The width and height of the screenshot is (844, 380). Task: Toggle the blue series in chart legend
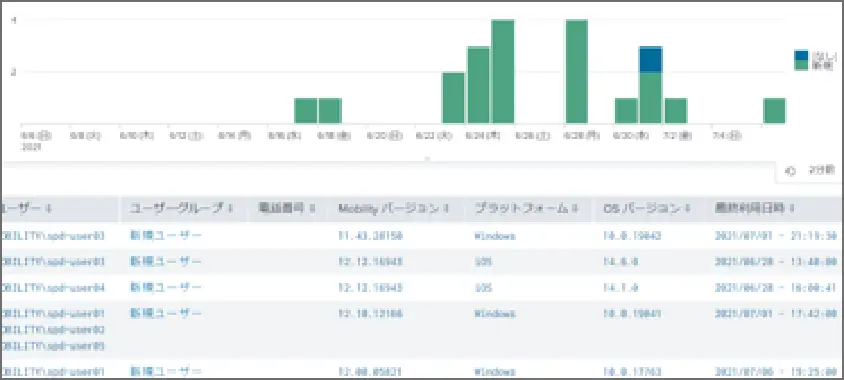[x=801, y=55]
